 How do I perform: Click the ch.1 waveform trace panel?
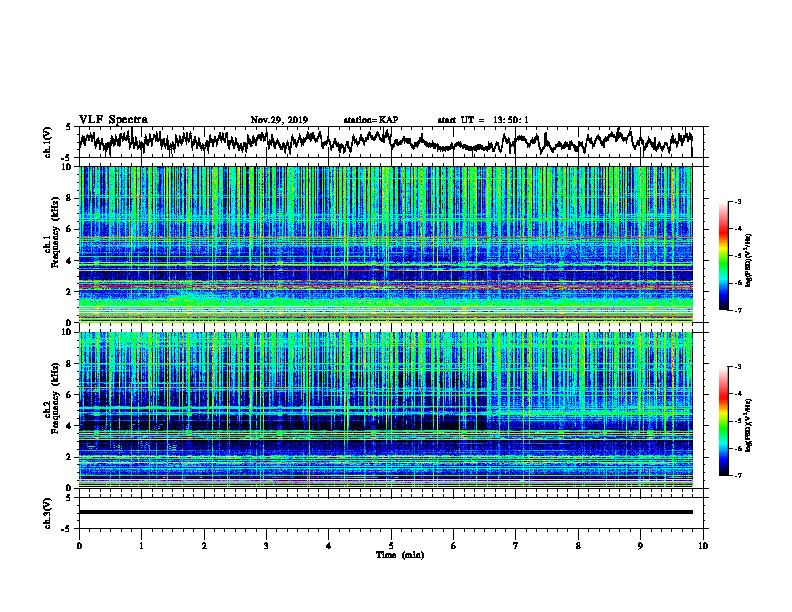391,142
